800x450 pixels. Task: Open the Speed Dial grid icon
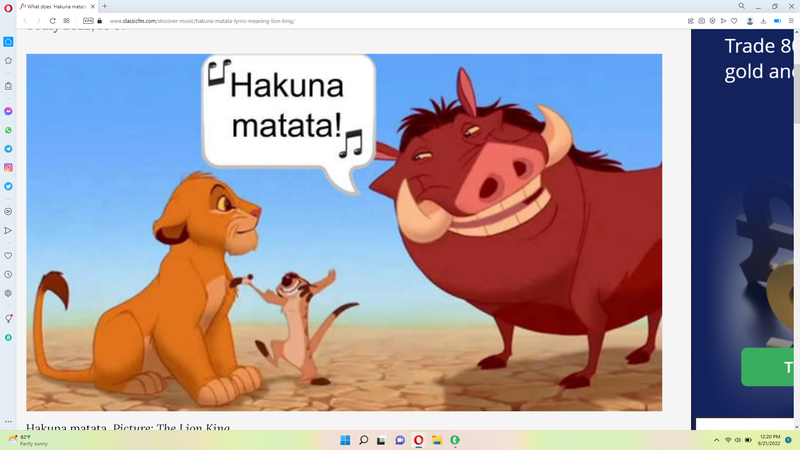(x=66, y=21)
